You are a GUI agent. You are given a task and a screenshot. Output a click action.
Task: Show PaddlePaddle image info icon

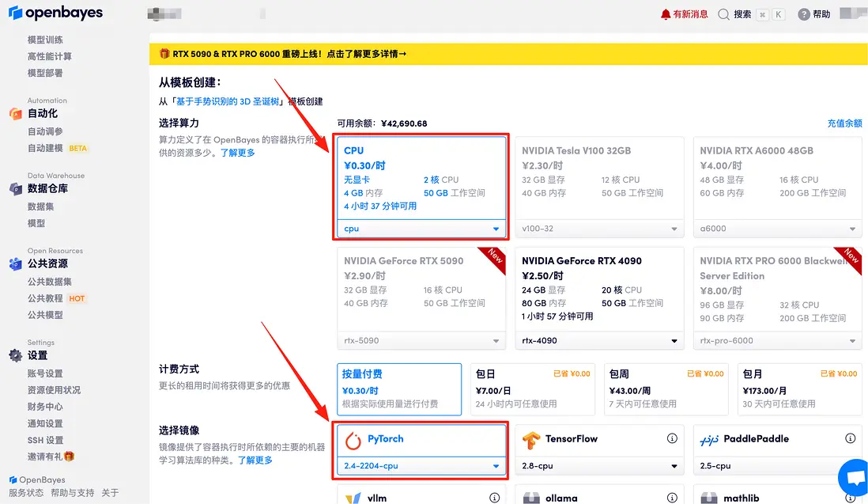click(x=851, y=438)
